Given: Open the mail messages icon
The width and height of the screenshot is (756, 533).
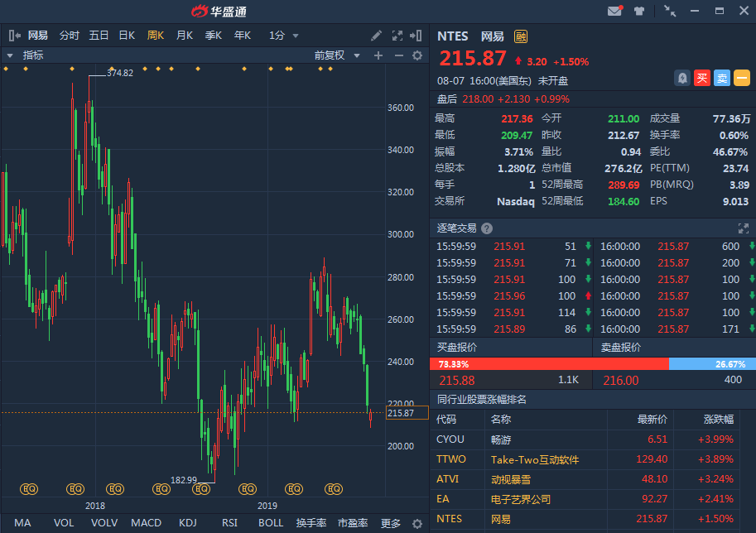Looking at the screenshot, I should point(614,11).
